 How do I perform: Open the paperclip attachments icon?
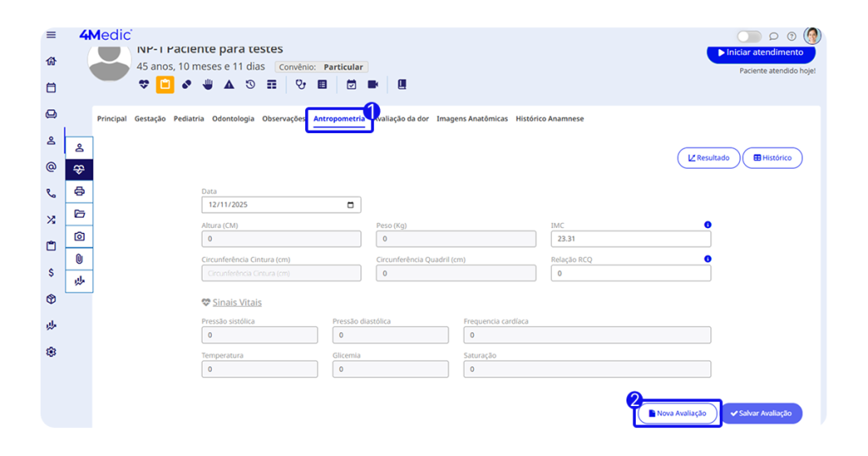coord(80,259)
